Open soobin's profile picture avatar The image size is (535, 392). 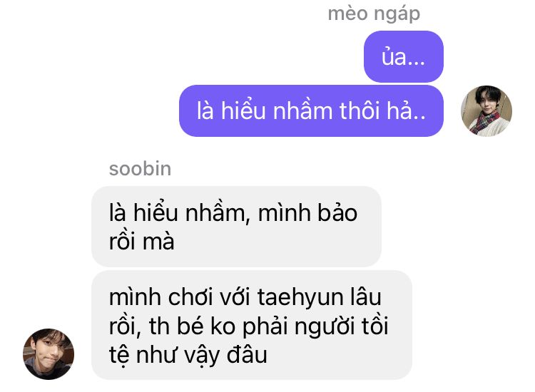click(49, 354)
